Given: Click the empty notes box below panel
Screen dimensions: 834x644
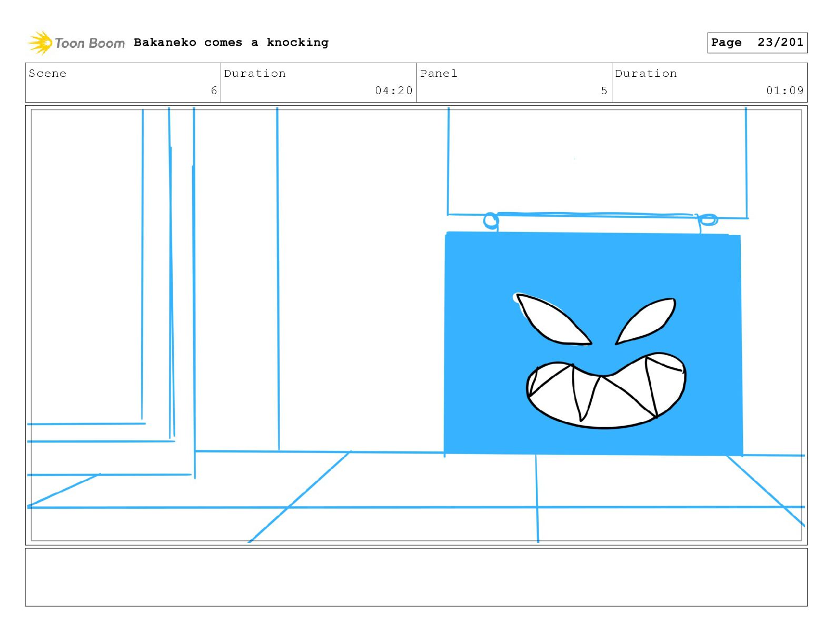Looking at the screenshot, I should pyautogui.click(x=416, y=577).
